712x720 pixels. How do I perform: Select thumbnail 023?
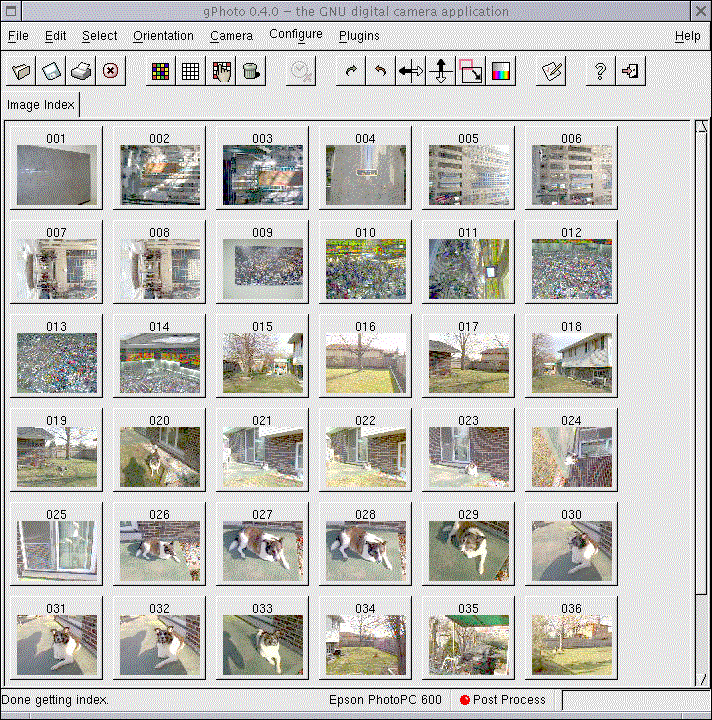coord(469,450)
